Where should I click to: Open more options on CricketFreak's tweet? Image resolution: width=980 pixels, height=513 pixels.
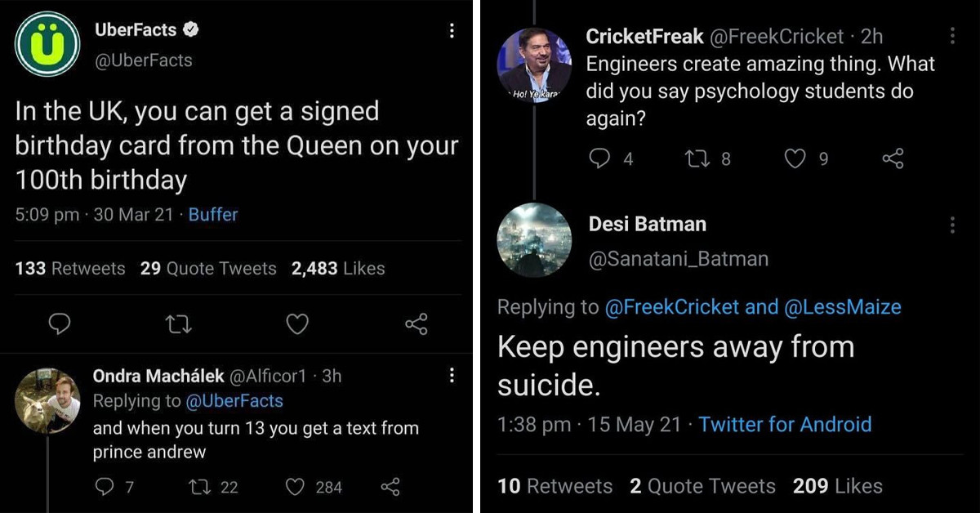pyautogui.click(x=952, y=36)
